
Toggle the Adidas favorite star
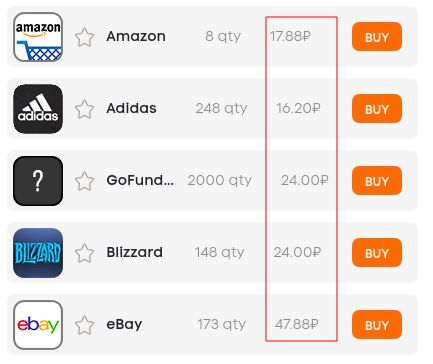point(84,109)
